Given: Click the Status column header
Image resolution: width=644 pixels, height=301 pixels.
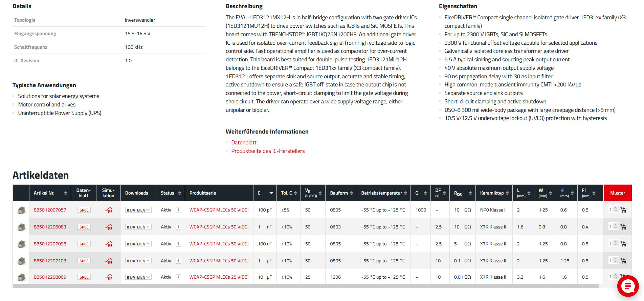Looking at the screenshot, I should click(170, 193).
